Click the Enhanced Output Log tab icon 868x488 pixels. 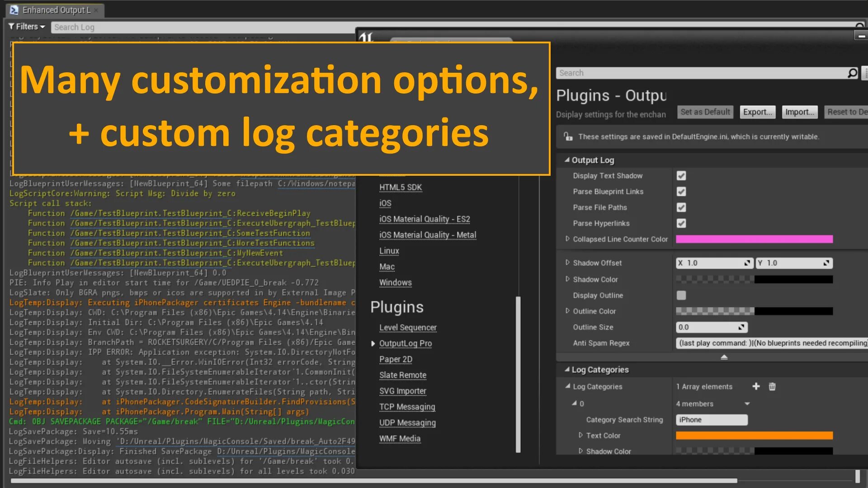click(x=14, y=10)
